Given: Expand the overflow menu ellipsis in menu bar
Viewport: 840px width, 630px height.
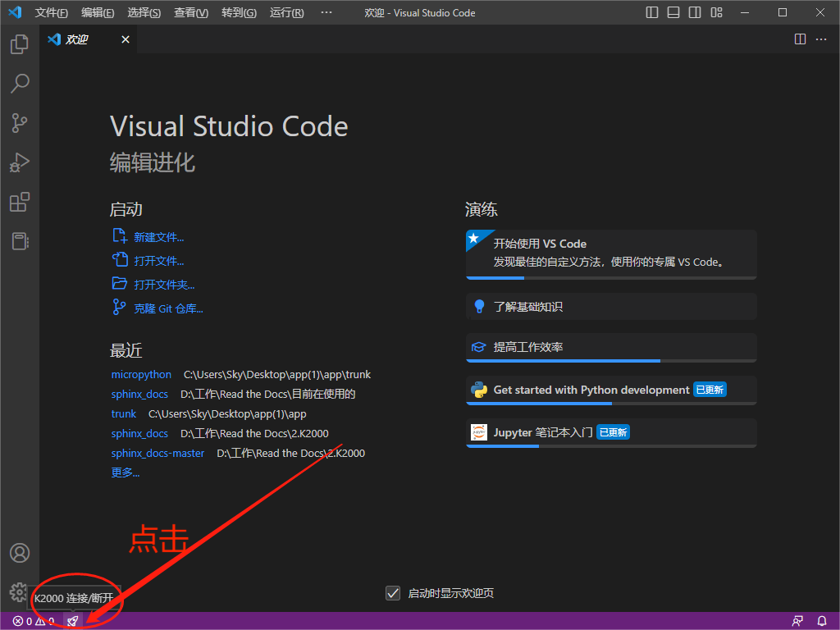Looking at the screenshot, I should click(x=326, y=12).
